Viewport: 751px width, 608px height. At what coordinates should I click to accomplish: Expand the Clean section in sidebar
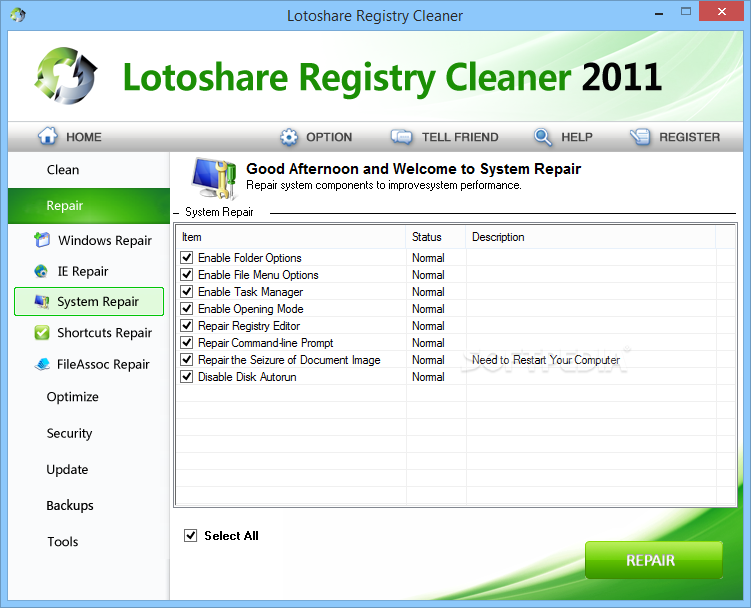(x=89, y=170)
